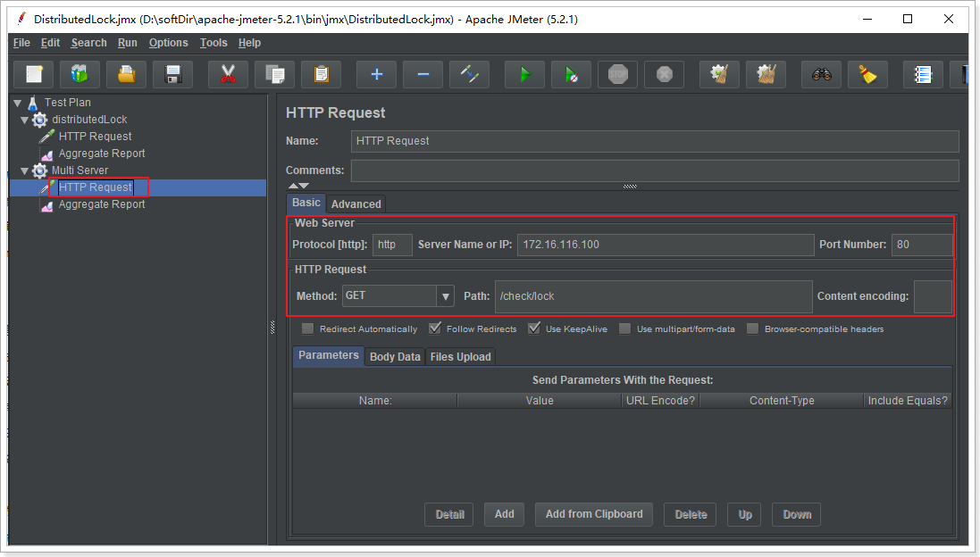Click the Detail button
The height and width of the screenshot is (557, 980).
pyautogui.click(x=449, y=514)
